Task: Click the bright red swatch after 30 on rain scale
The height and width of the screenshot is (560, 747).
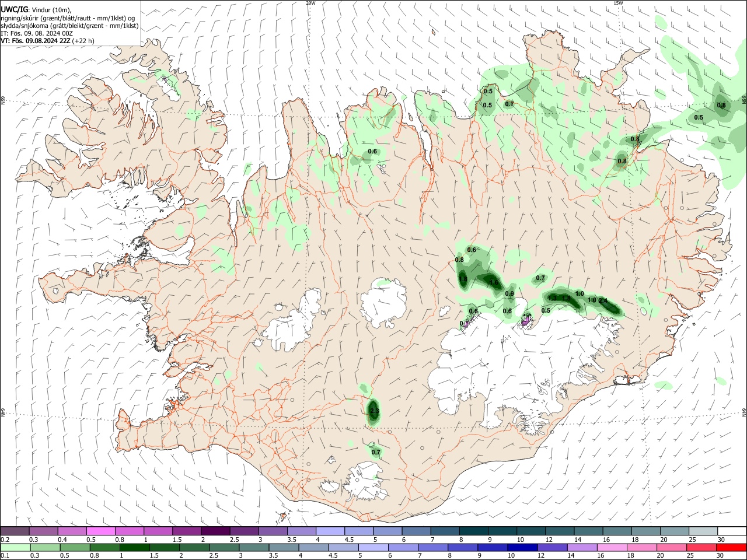Action: 731,547
